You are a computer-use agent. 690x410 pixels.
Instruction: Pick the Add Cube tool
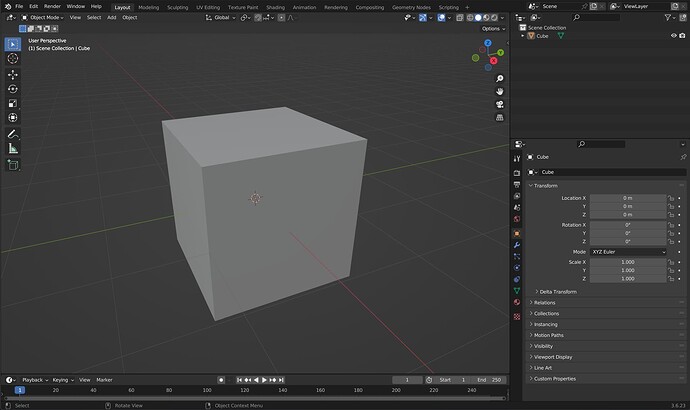[13, 165]
